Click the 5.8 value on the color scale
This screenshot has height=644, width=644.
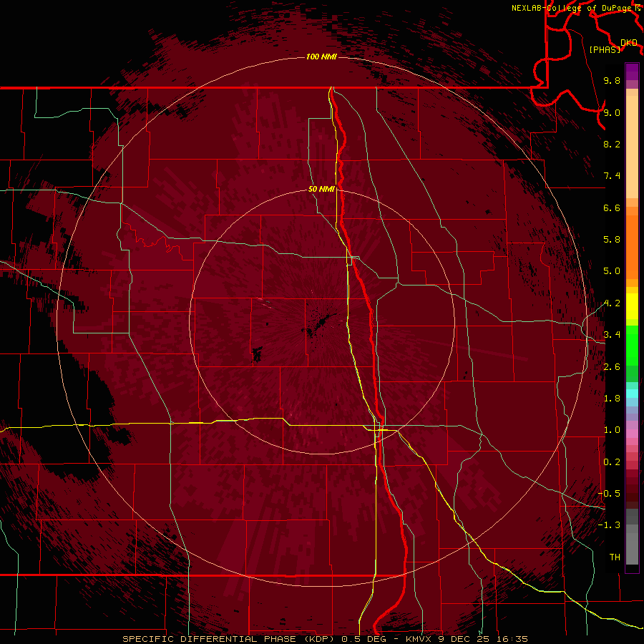click(612, 240)
